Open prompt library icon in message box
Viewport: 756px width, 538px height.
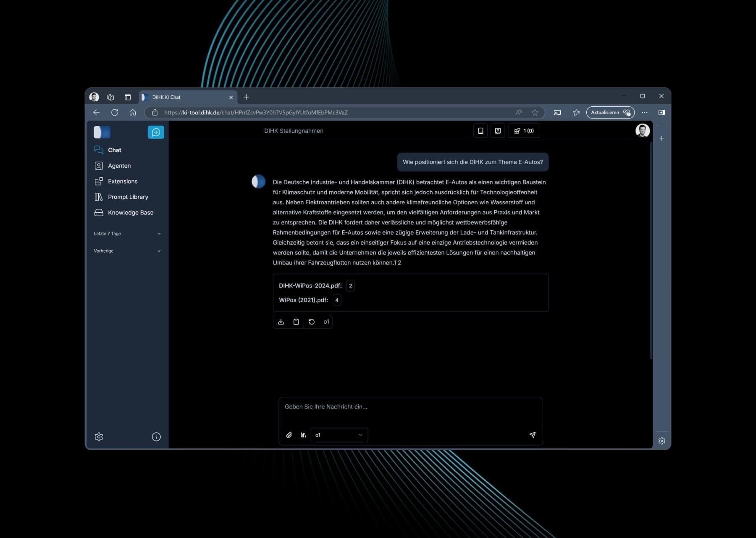(x=303, y=435)
